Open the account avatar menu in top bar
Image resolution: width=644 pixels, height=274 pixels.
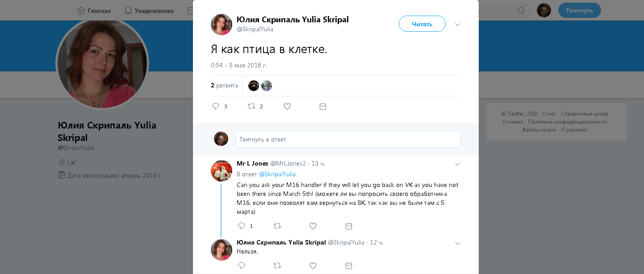(x=544, y=10)
